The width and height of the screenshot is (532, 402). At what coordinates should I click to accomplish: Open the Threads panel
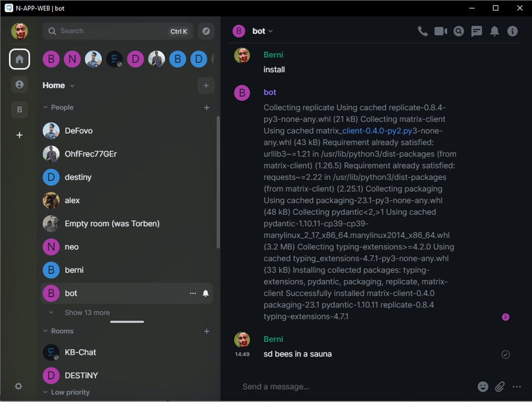pyautogui.click(x=476, y=31)
